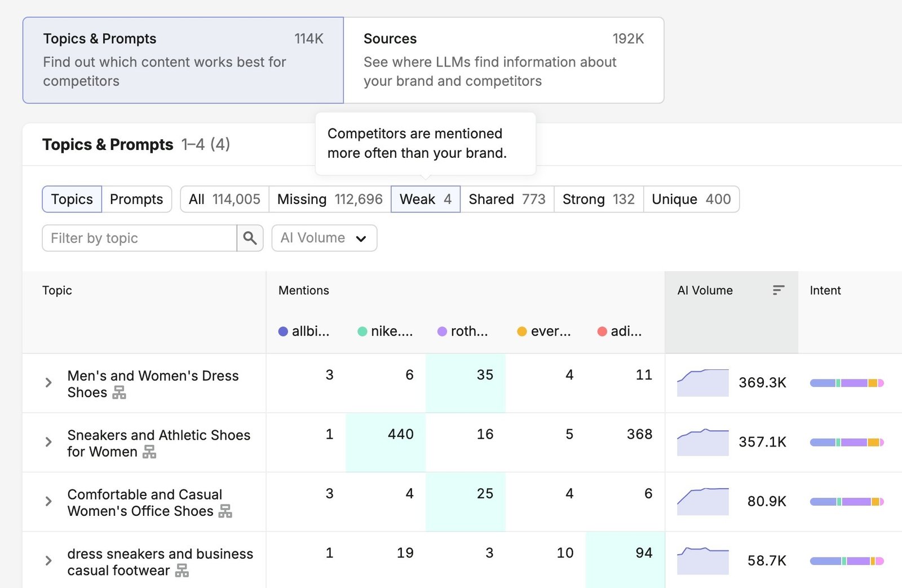The image size is (902, 588).
Task: Click the 369.3K AI volume value
Action: [762, 383]
